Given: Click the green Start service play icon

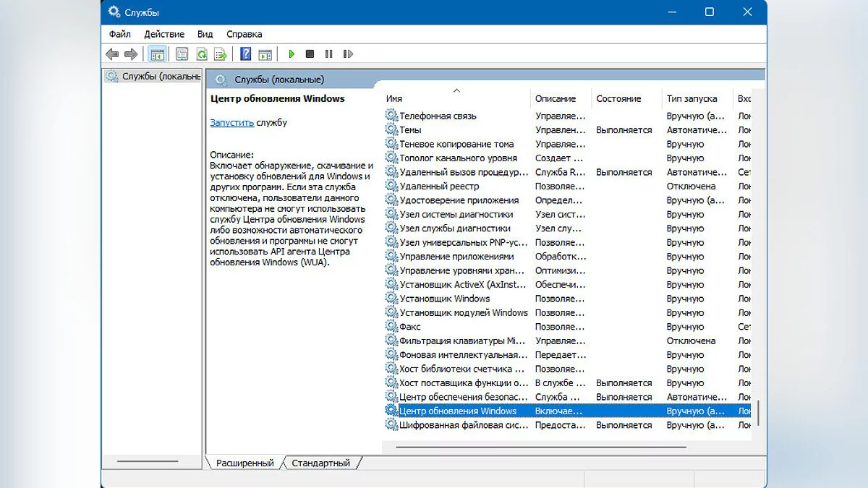Looking at the screenshot, I should point(292,54).
